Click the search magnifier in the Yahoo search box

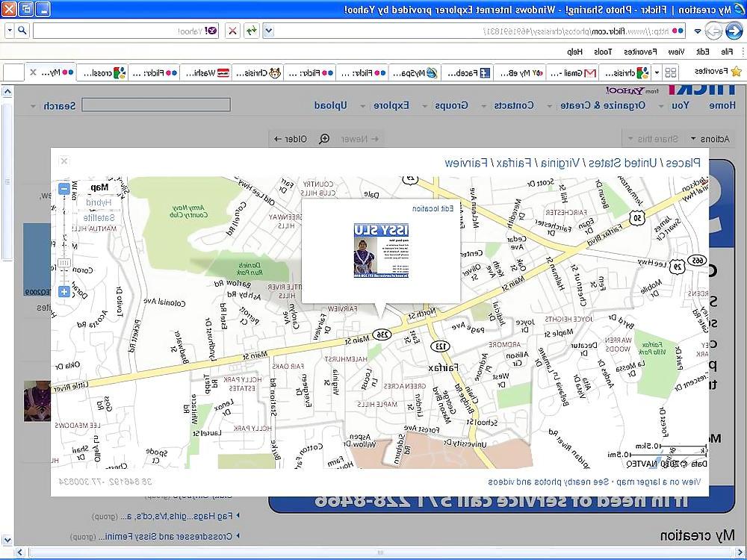click(22, 31)
